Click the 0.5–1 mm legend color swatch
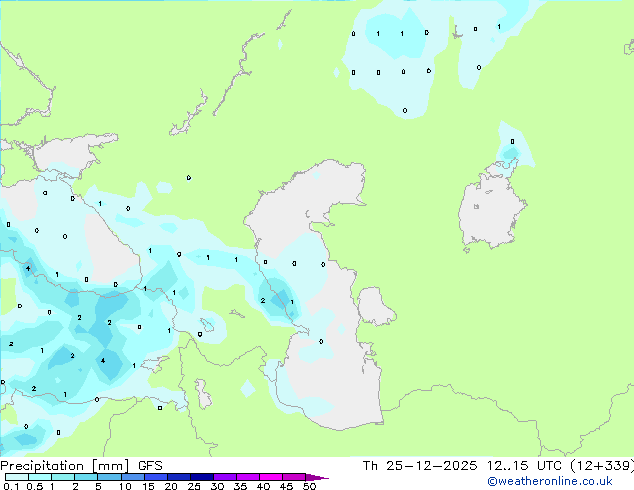The width and height of the screenshot is (634, 490). tap(40, 477)
